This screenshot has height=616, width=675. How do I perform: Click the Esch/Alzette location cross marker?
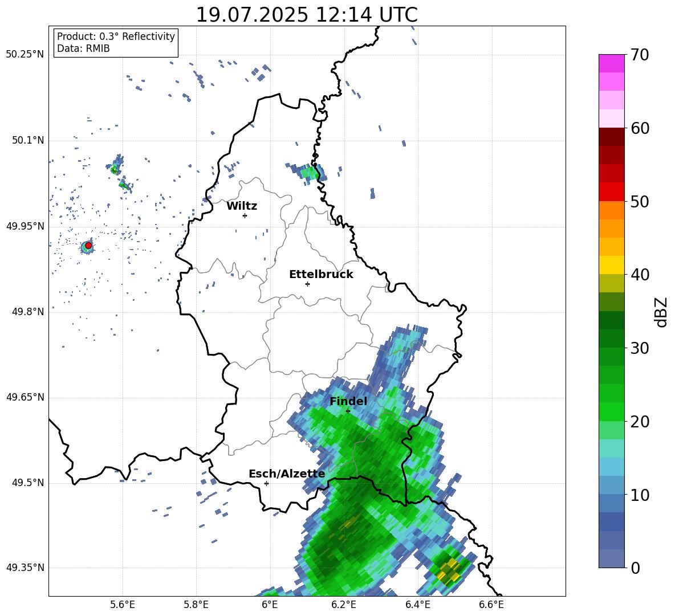click(266, 483)
